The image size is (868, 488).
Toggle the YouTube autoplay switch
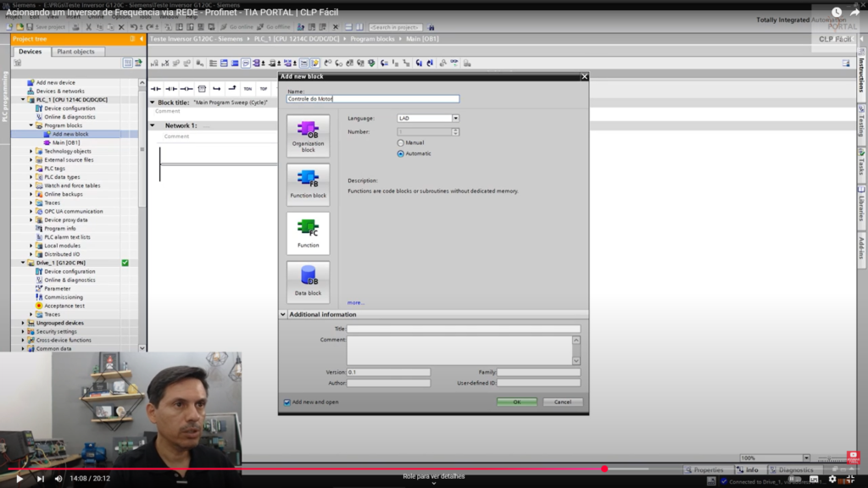795,480
